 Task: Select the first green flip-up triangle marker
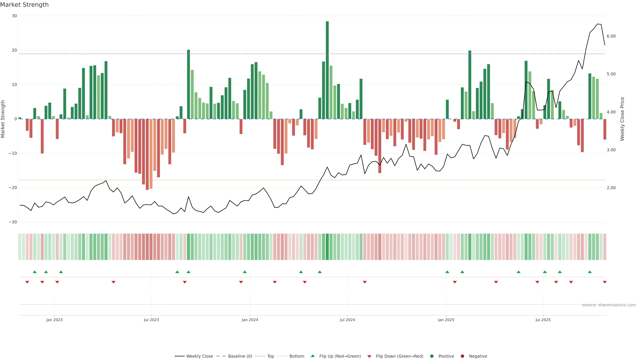(x=35, y=272)
